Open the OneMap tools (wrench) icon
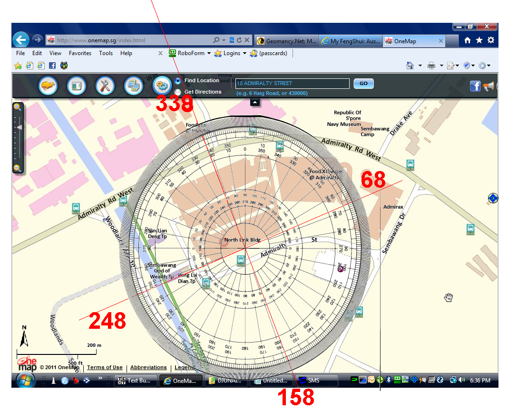This screenshot has height=420, width=508. point(105,86)
